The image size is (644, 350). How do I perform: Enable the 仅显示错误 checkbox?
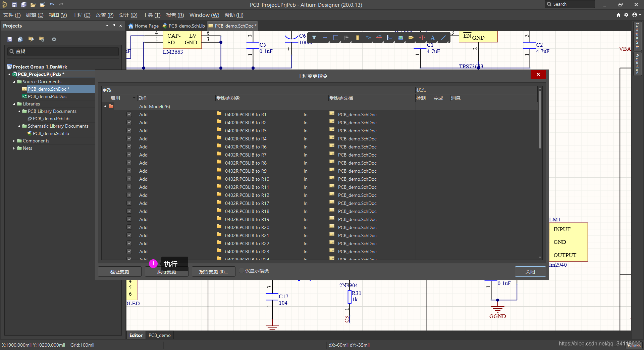[241, 270]
